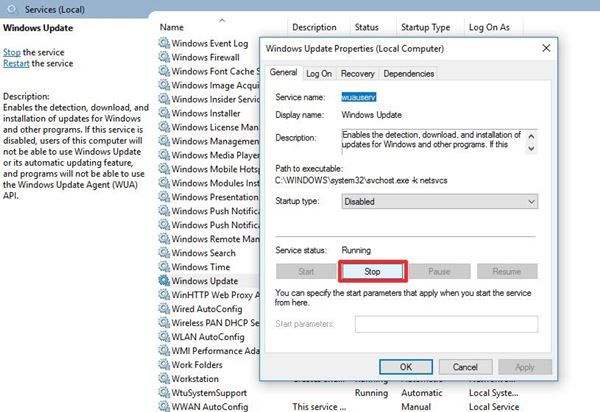Switch to the Log On tab

[319, 73]
